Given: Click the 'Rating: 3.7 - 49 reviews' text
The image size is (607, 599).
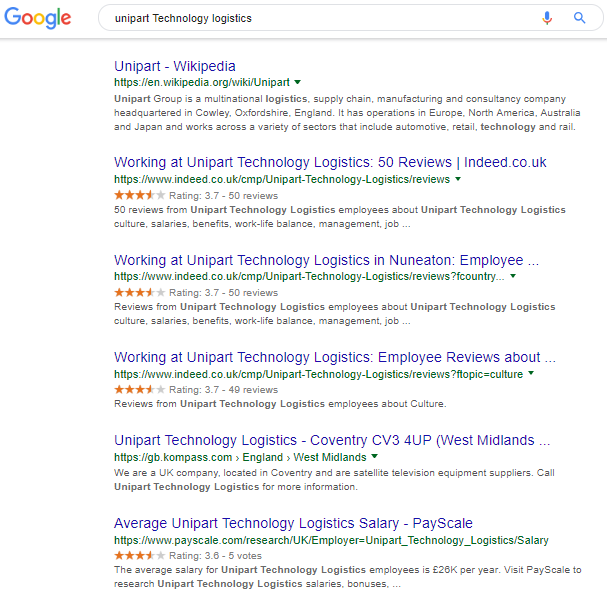Looking at the screenshot, I should (x=223, y=390).
